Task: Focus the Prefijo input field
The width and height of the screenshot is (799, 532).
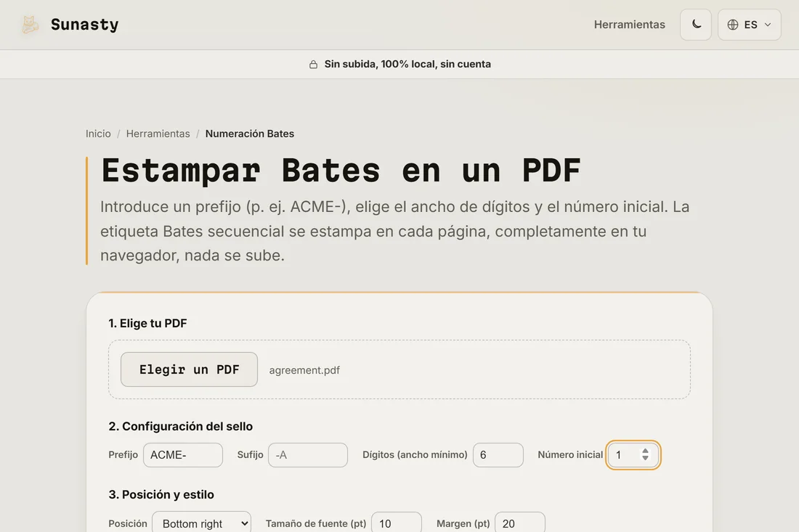Action: coord(183,454)
